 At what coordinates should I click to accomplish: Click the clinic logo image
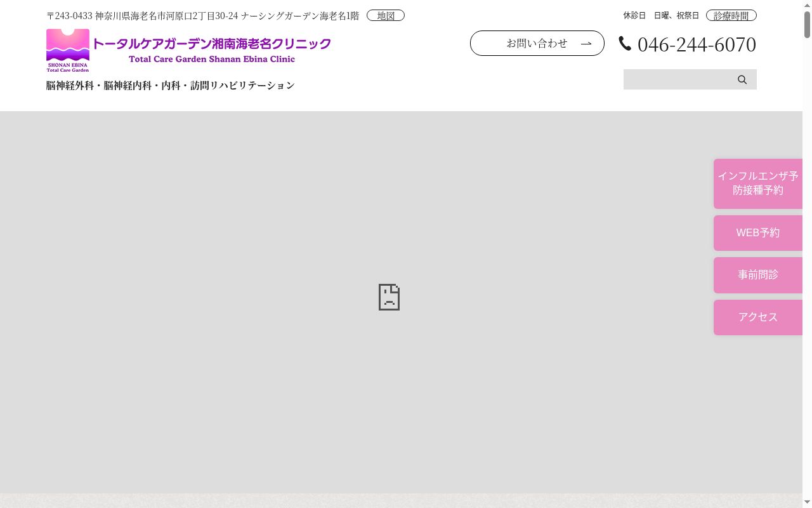(188, 50)
